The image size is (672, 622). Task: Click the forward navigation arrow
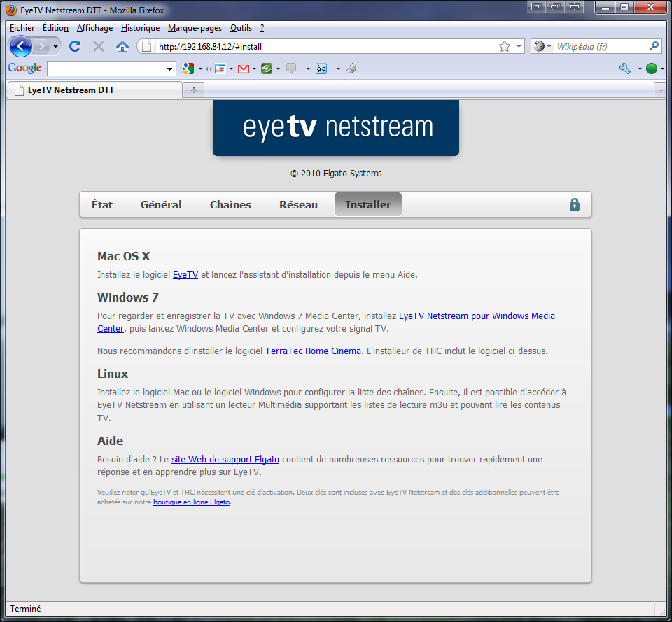[41, 46]
